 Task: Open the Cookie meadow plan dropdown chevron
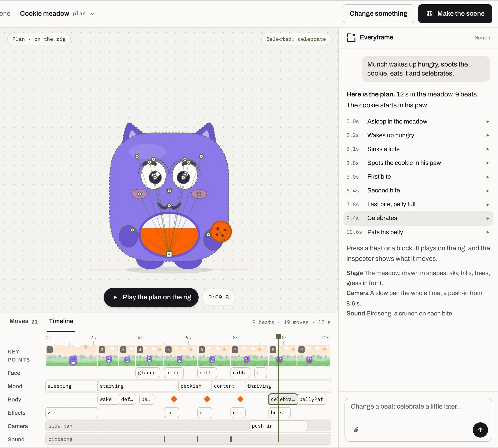click(x=93, y=14)
